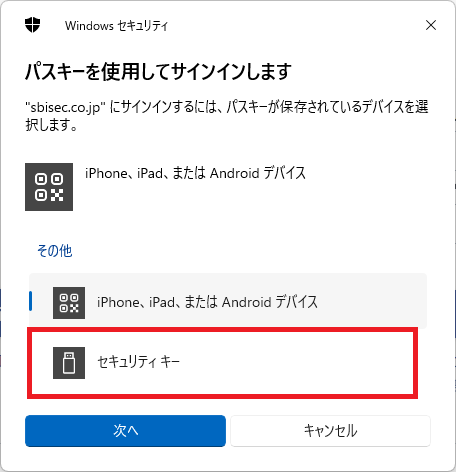Click the large QR code device icon

click(x=49, y=187)
